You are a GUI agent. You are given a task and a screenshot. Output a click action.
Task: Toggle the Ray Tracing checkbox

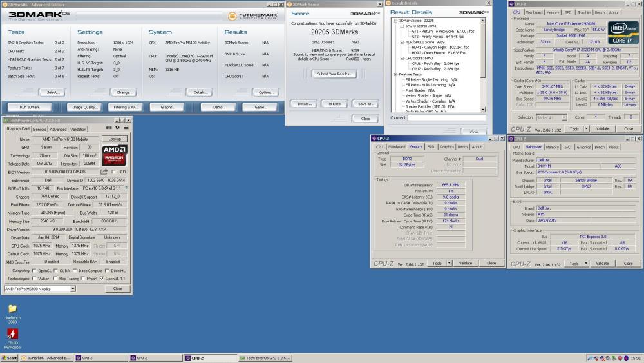[x=55, y=279]
